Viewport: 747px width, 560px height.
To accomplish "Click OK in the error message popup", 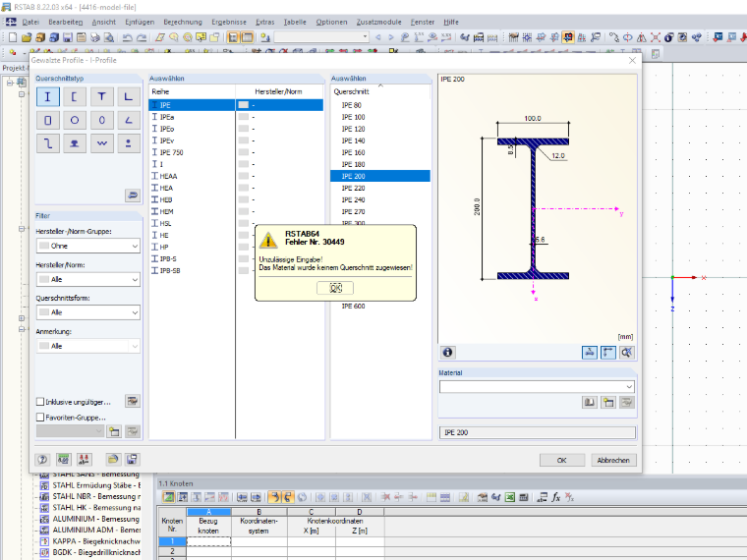I will 335,288.
